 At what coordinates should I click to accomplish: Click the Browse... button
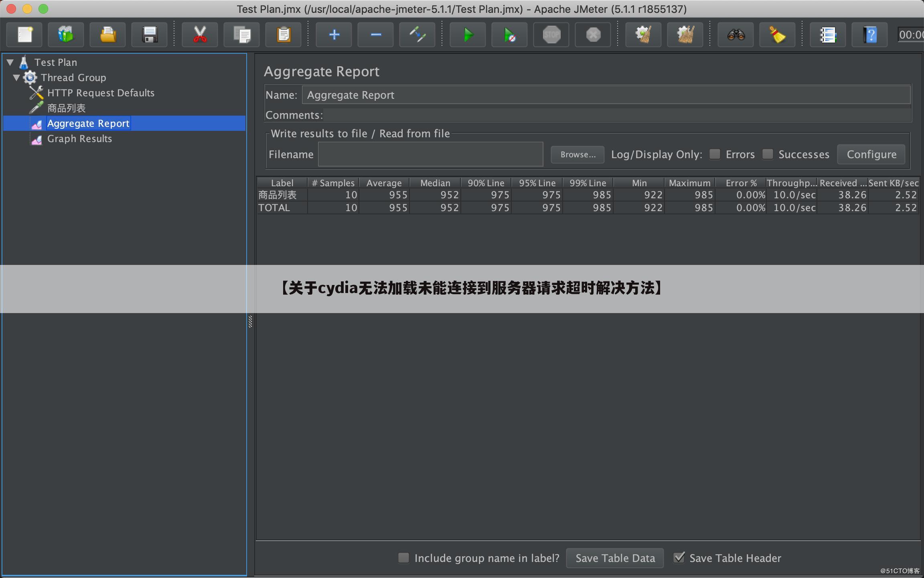(577, 155)
